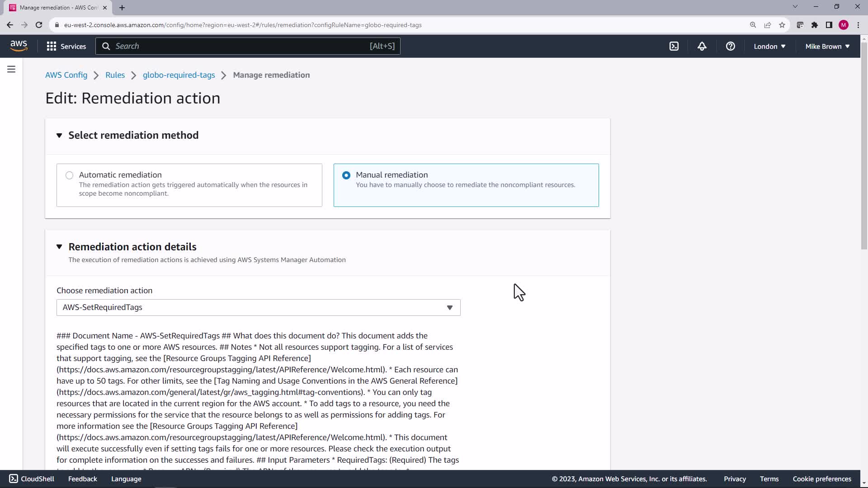The width and height of the screenshot is (868, 488).
Task: Open the Mike Brown account menu
Action: click(827, 46)
